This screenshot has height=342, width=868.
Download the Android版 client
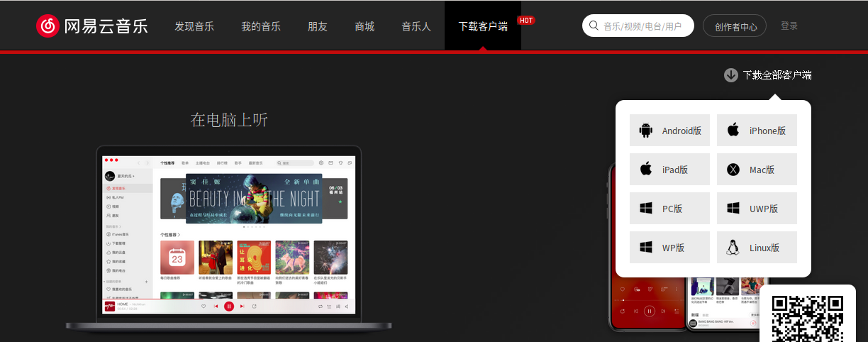coord(669,131)
